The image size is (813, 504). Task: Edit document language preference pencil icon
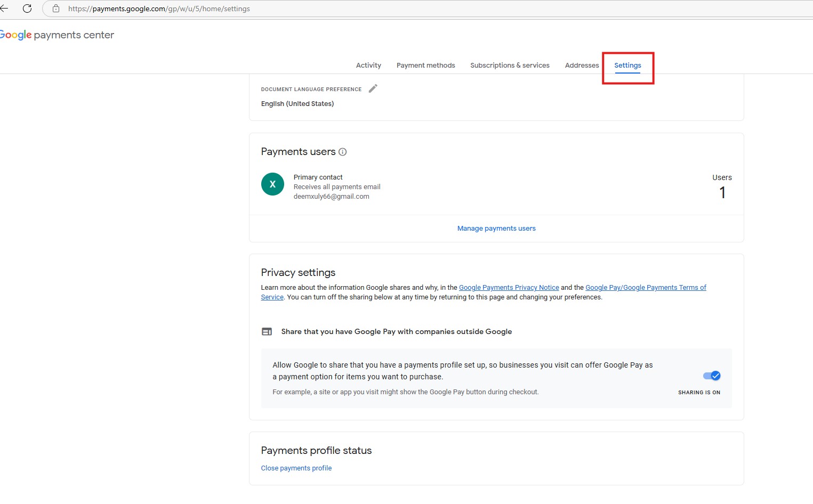[373, 88]
